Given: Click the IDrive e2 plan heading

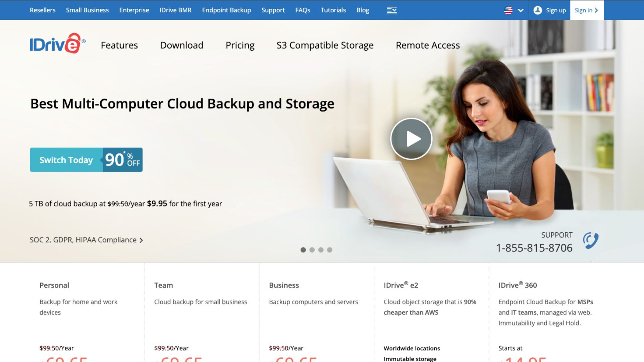Looking at the screenshot, I should point(401,285).
